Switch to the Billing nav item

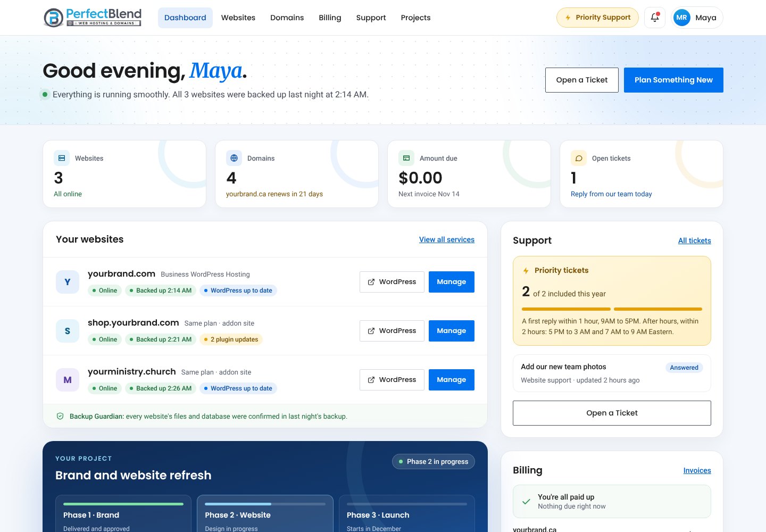[330, 18]
